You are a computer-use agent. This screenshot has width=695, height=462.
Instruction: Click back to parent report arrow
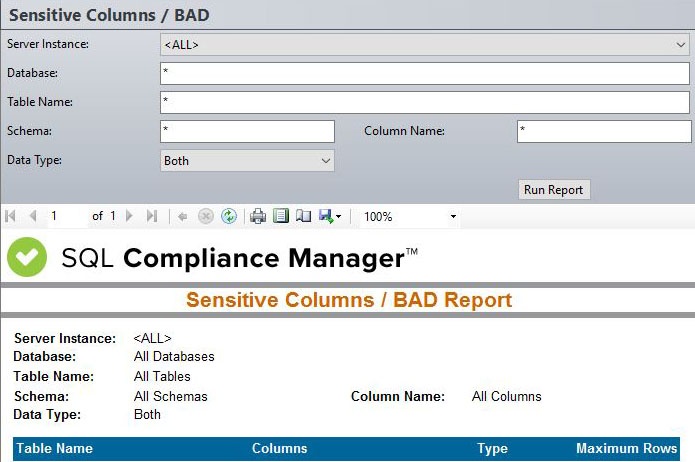click(183, 216)
